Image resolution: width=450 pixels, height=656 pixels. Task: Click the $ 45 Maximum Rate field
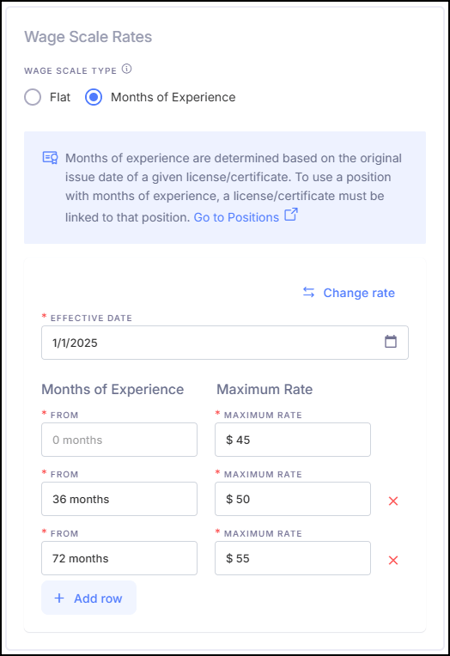point(293,440)
